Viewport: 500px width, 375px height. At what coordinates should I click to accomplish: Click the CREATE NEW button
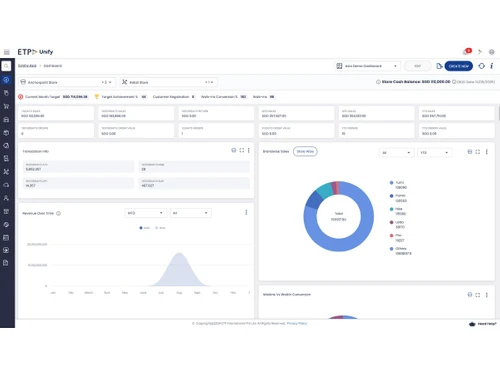point(459,66)
